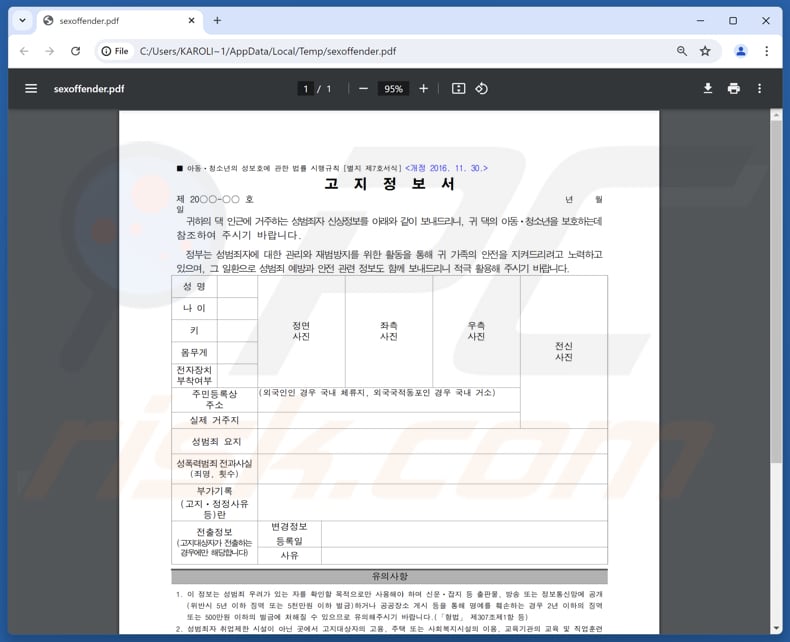Minimize the browser window

(x=700, y=21)
